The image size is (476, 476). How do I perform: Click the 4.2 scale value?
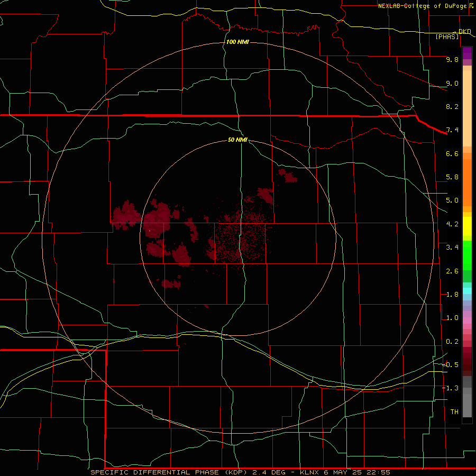click(452, 224)
